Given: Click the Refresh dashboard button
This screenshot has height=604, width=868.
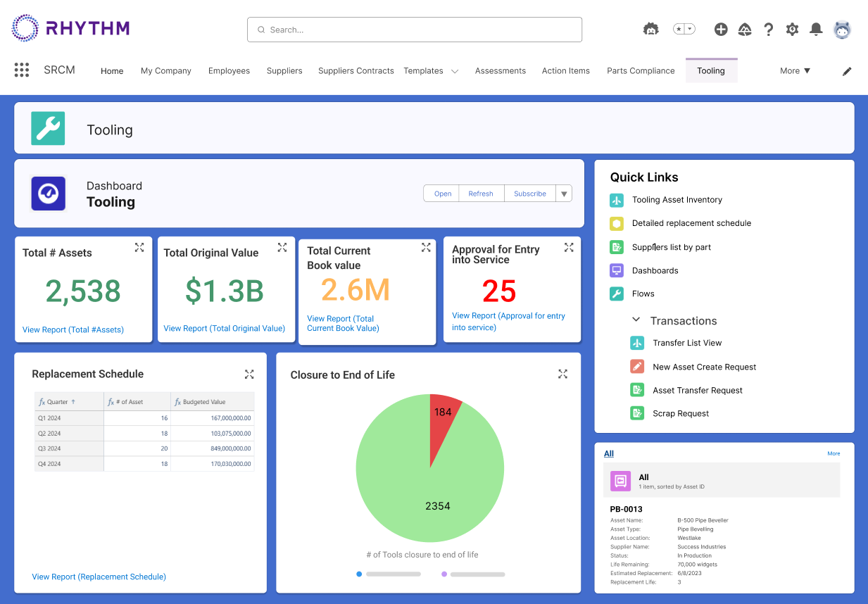Looking at the screenshot, I should [x=481, y=194].
